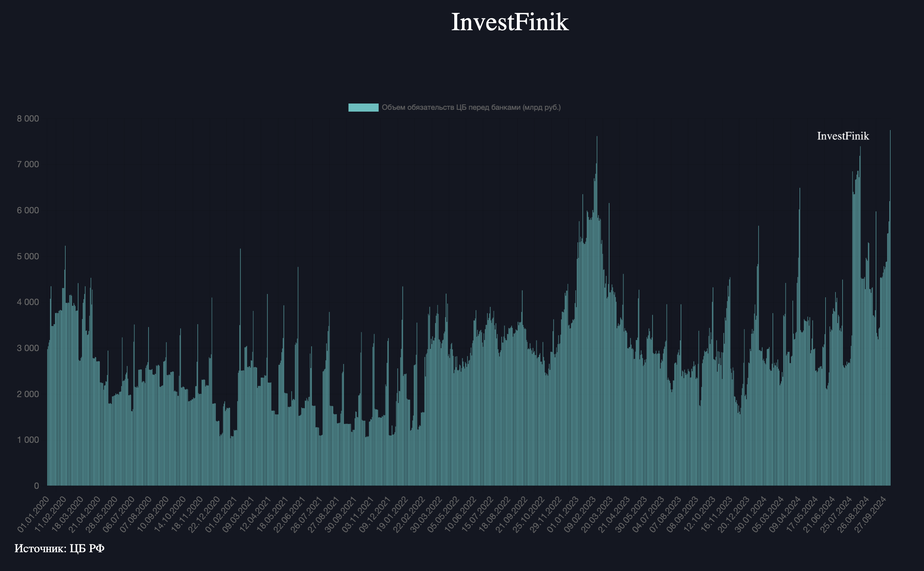Click the "12.04.2021" x-axis date label

tap(256, 514)
